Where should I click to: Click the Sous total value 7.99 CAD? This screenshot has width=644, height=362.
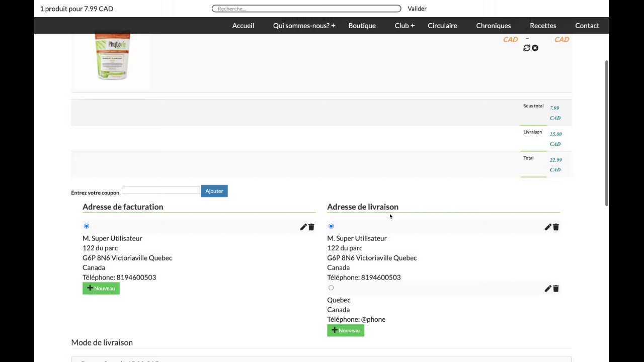[555, 113]
